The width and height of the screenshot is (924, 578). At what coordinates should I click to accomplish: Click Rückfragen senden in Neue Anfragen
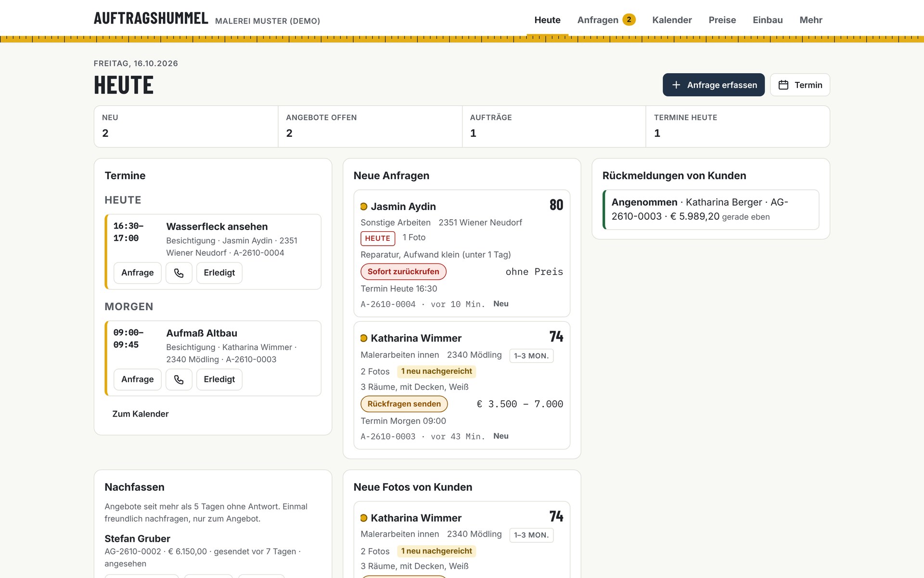pyautogui.click(x=404, y=404)
